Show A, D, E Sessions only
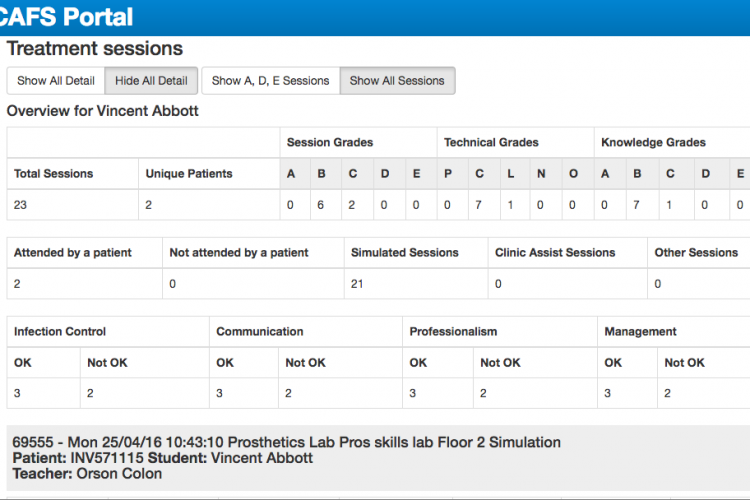750x500 pixels. [x=271, y=81]
